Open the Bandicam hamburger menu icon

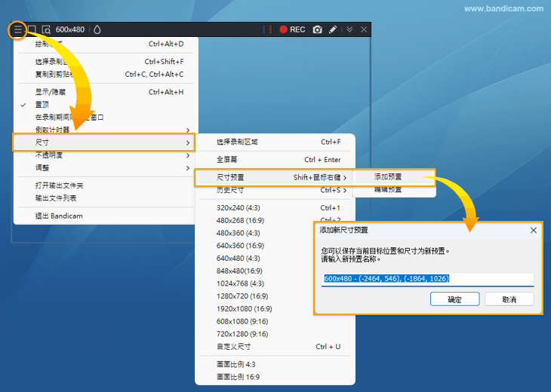coord(17,29)
